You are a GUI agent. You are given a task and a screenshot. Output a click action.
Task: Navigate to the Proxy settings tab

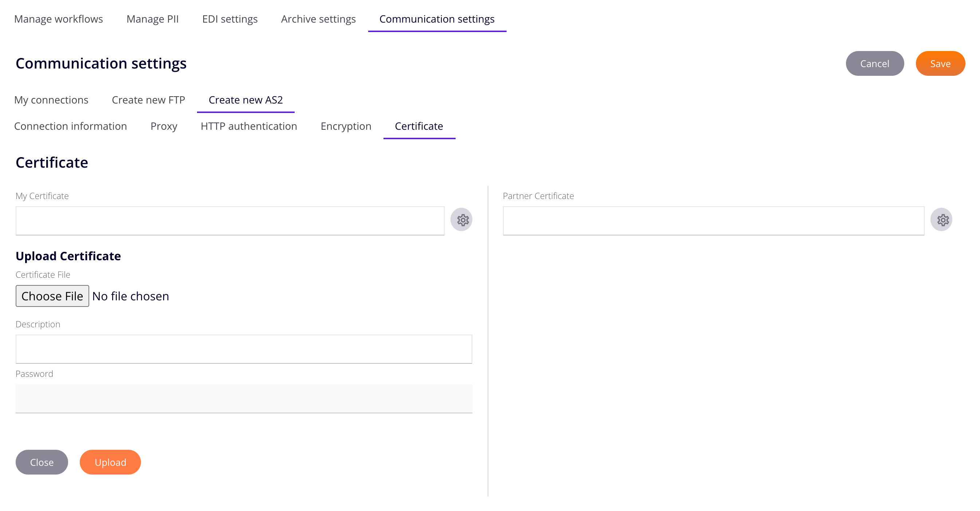point(164,126)
